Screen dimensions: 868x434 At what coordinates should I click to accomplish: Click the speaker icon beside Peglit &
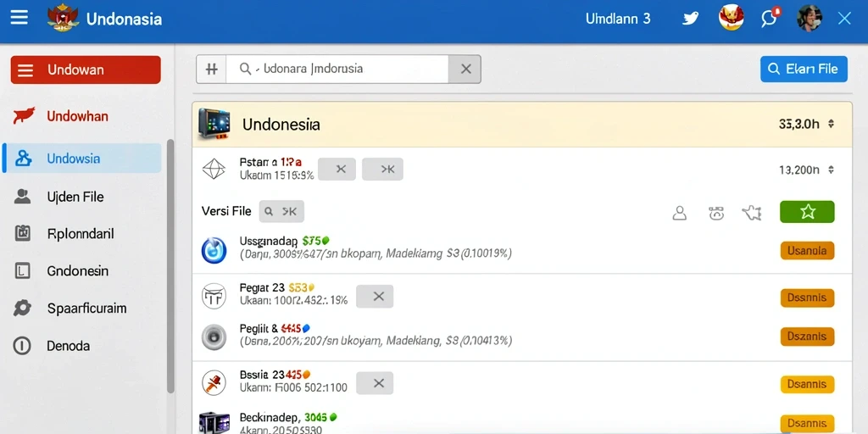pos(214,337)
